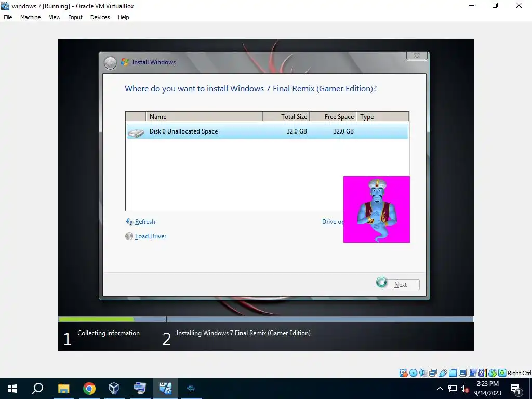
Task: Click the partially hidden Drive options link
Action: pyautogui.click(x=332, y=222)
